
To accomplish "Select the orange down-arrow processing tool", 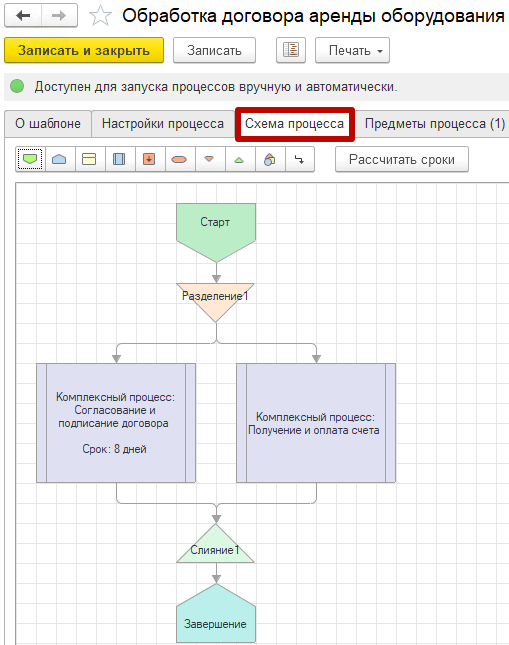I will click(x=149, y=159).
